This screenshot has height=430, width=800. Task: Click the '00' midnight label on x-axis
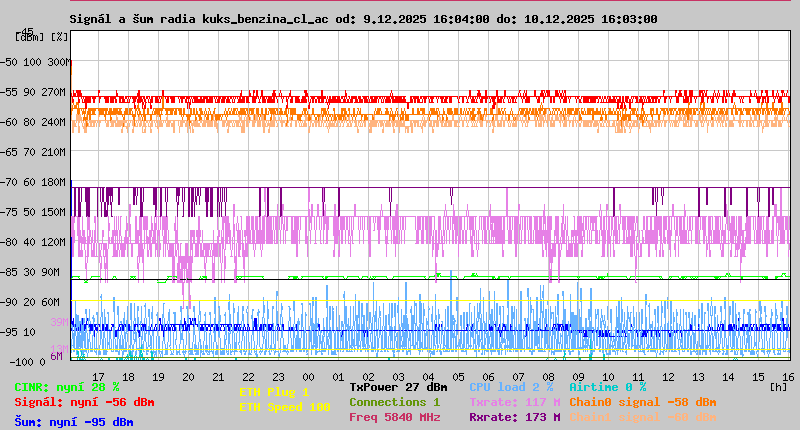[x=308, y=377]
